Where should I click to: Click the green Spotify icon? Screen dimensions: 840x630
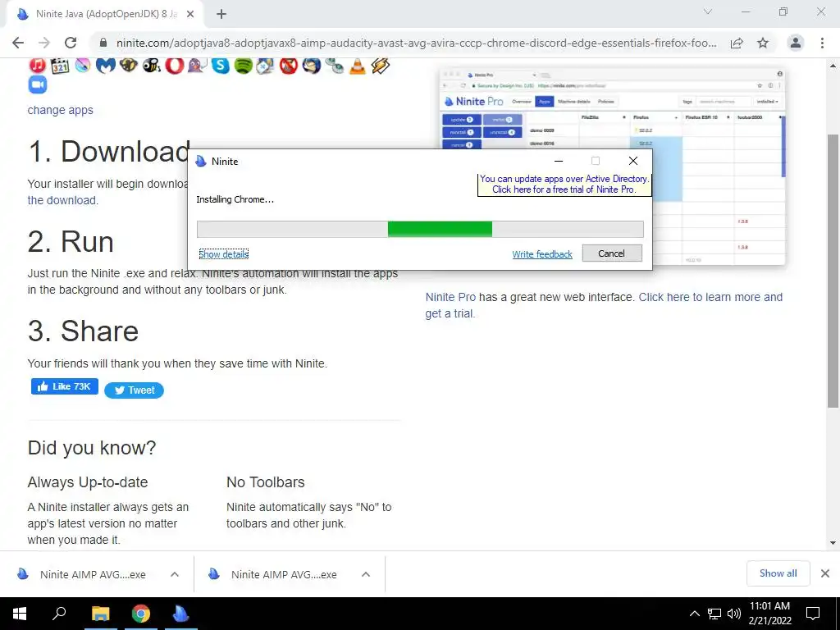[x=243, y=66]
